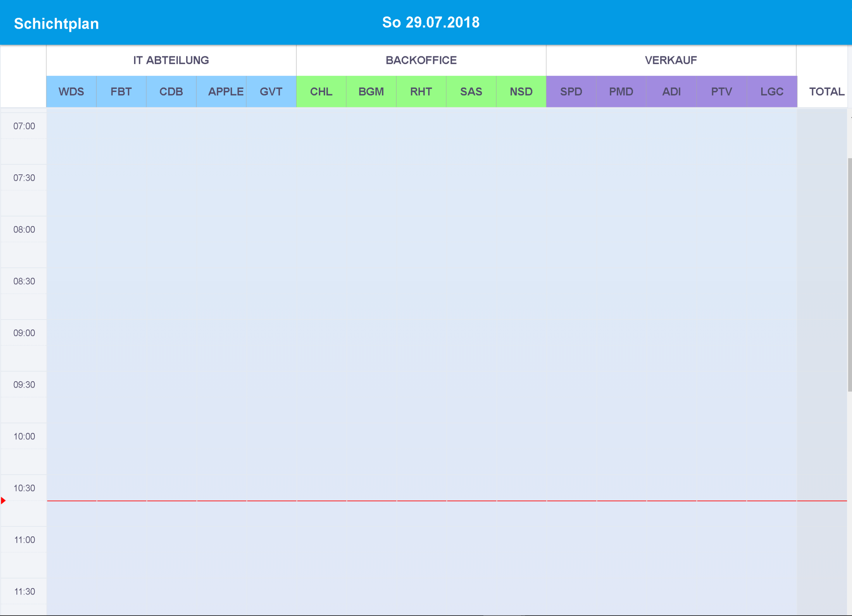This screenshot has height=616, width=852.
Task: Click the red current-time marker arrow
Action: click(3, 500)
